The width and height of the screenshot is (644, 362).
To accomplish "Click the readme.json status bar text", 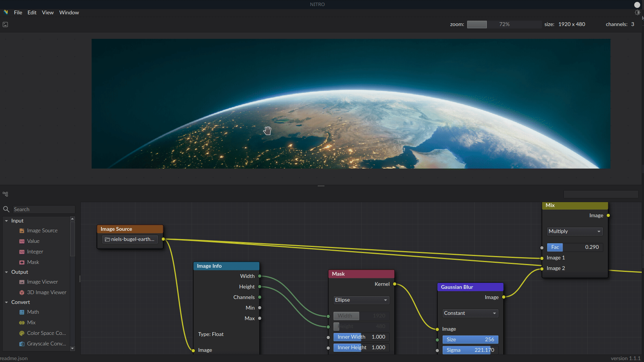I will pyautogui.click(x=14, y=358).
